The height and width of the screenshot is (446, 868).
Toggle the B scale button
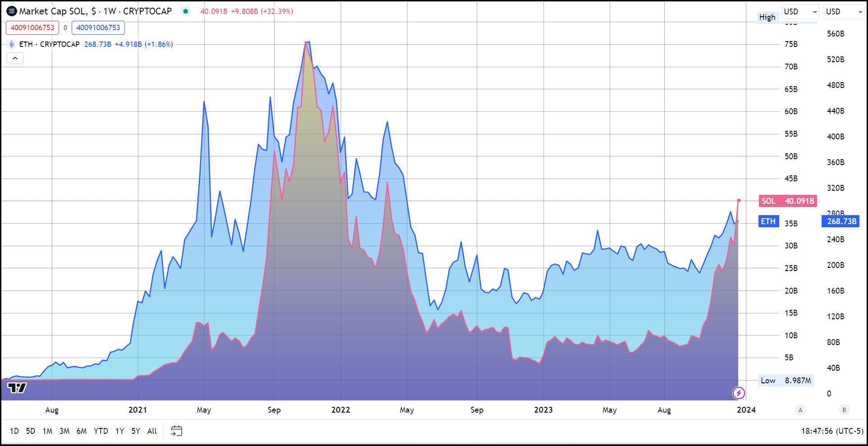(844, 410)
